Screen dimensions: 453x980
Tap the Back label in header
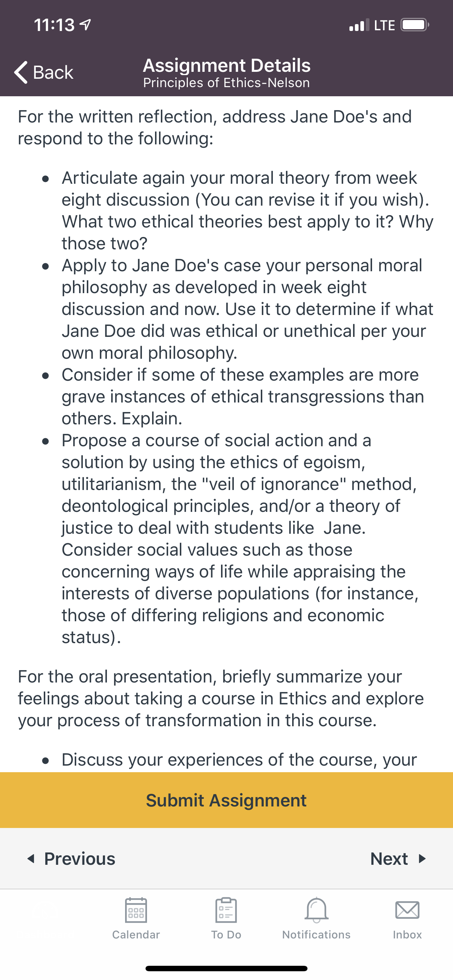pyautogui.click(x=53, y=72)
